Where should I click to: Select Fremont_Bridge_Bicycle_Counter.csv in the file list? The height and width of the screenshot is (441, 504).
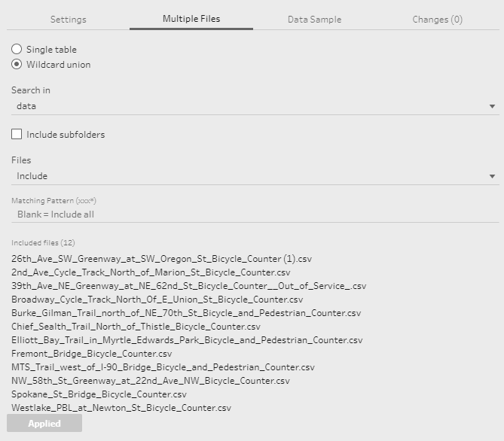92,354
